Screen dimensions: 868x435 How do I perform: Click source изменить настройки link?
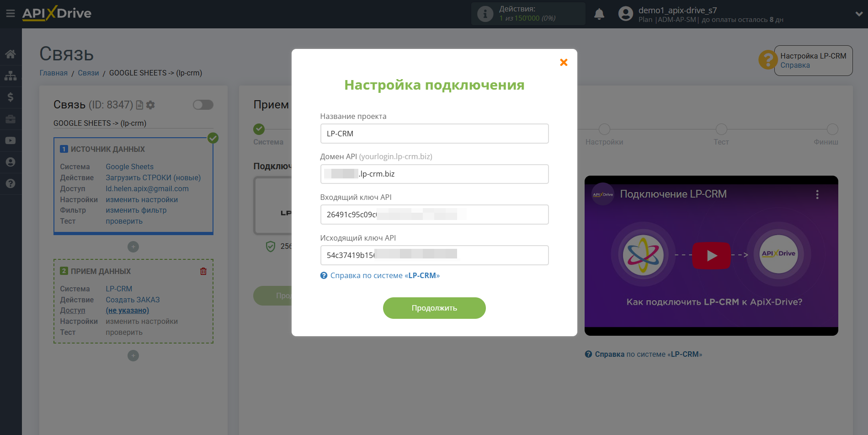142,199
